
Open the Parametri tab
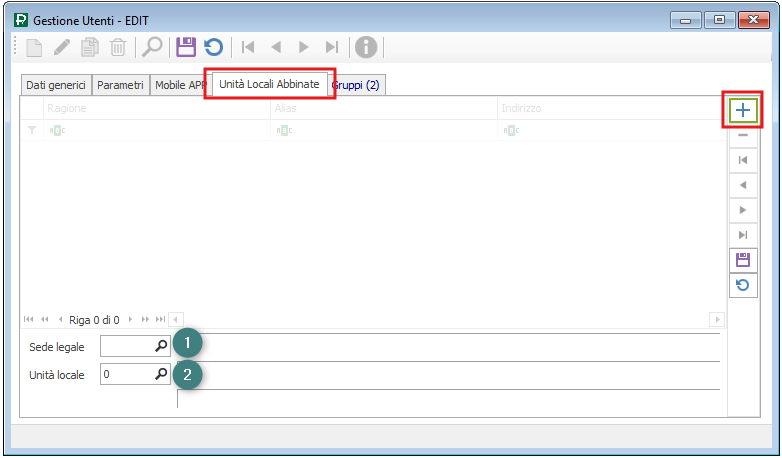120,85
